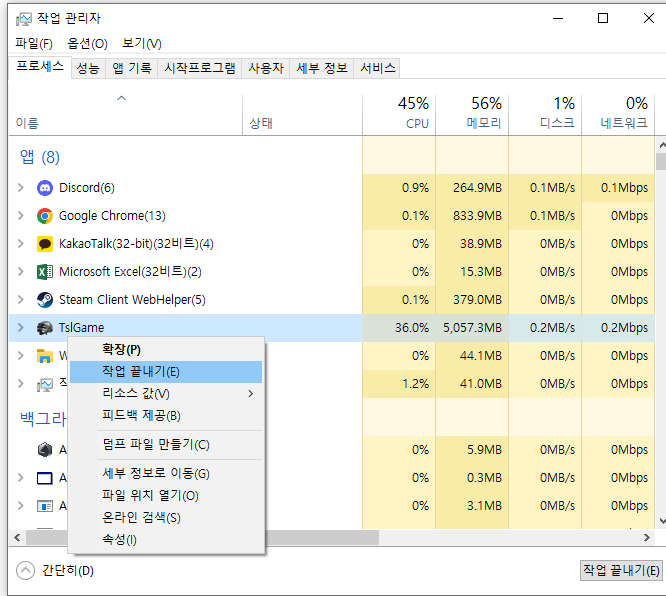Click TslGame's 5,057.3MB memory value

tap(472, 328)
